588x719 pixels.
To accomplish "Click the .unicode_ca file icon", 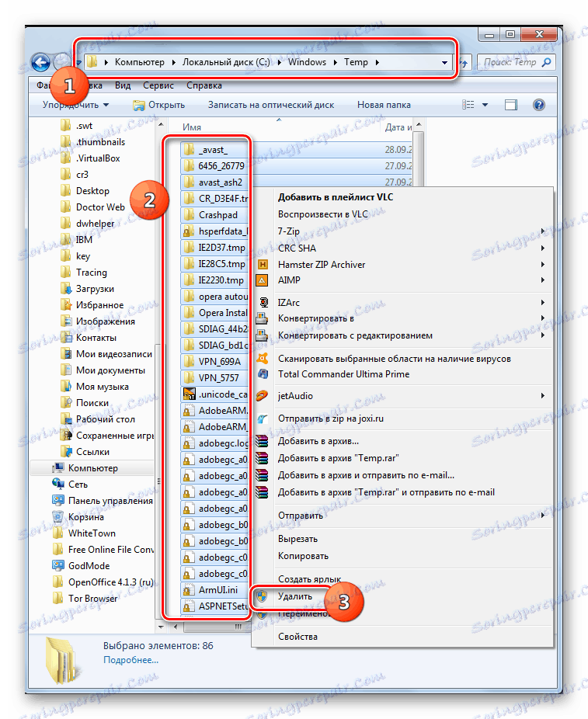I will coord(189,394).
